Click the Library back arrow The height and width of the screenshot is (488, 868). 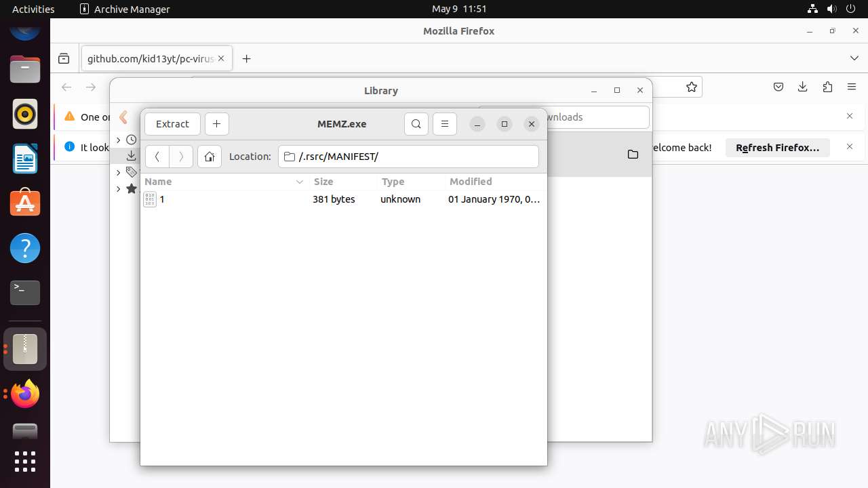[x=123, y=117]
